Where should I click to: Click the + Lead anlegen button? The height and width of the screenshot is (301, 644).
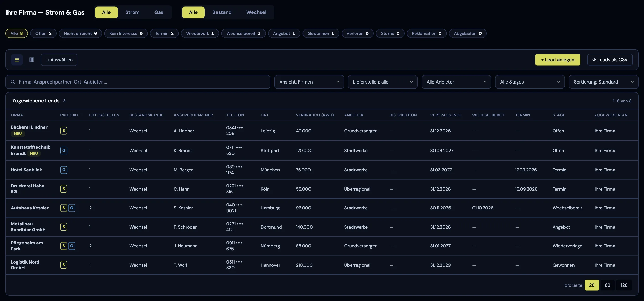[x=557, y=60]
